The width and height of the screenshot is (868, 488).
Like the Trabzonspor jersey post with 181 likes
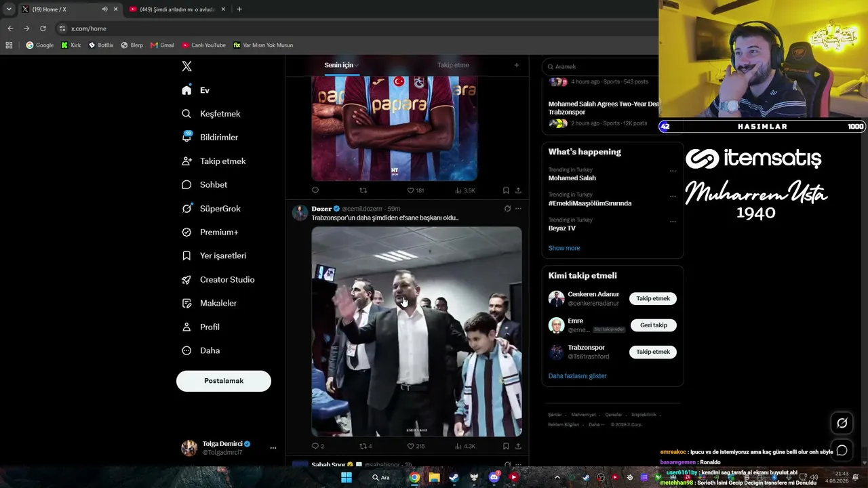pos(410,190)
